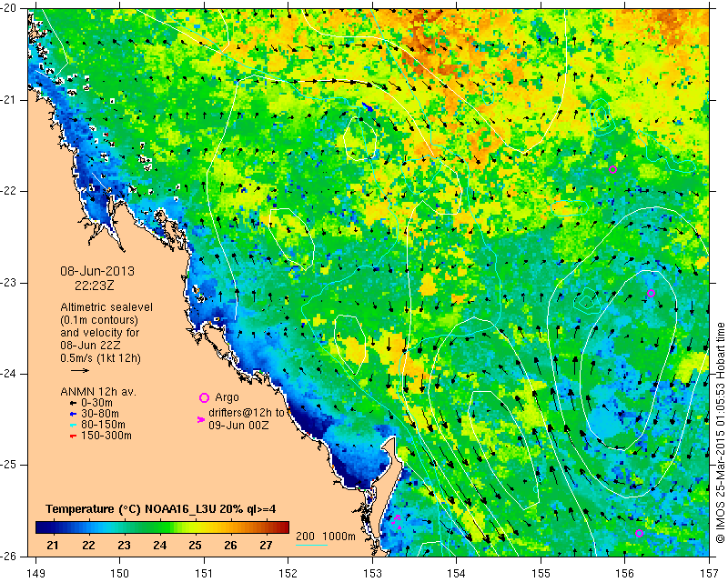Screen dimensions: 728x582
Task: Click the latitude axis label -25
Action: 9,466
